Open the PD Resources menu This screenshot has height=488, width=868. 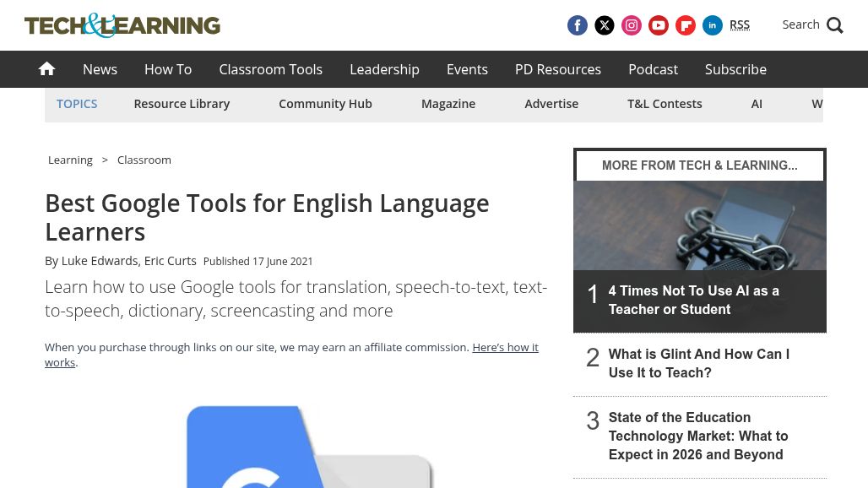tap(558, 69)
